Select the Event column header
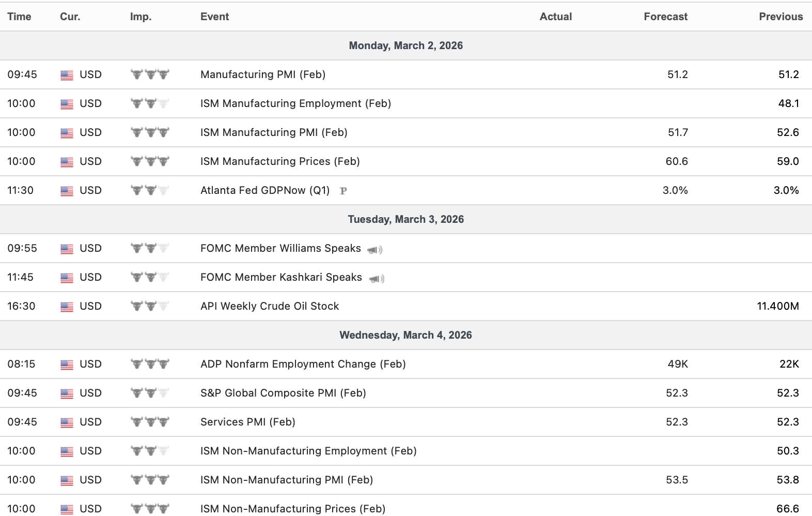 coord(214,17)
